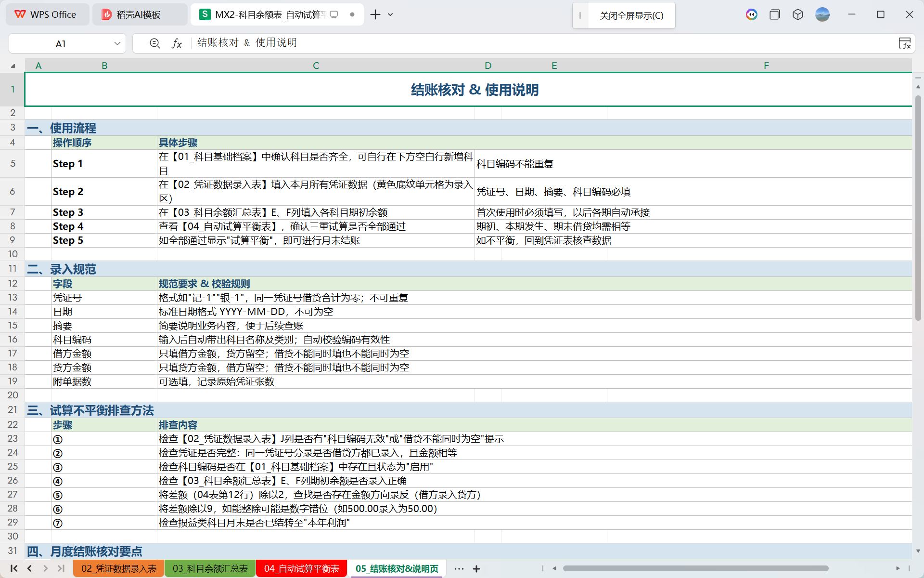Viewport: 924px width, 578px height.
Task: Select column A header
Action: 38,66
